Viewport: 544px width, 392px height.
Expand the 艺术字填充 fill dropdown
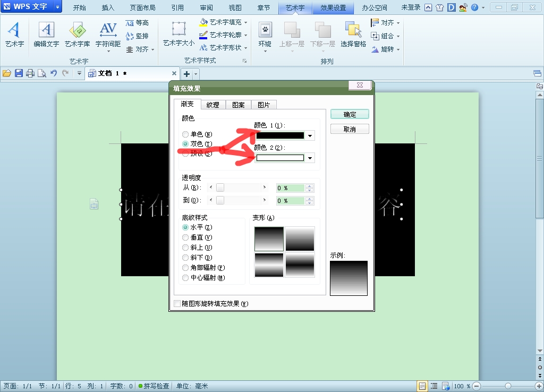tap(245, 22)
